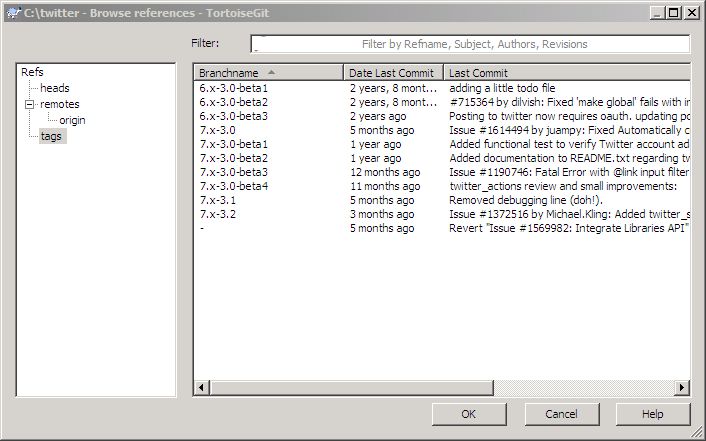Click the scroll left arrow of the list
Screen dimensions: 706x441
(201, 387)
